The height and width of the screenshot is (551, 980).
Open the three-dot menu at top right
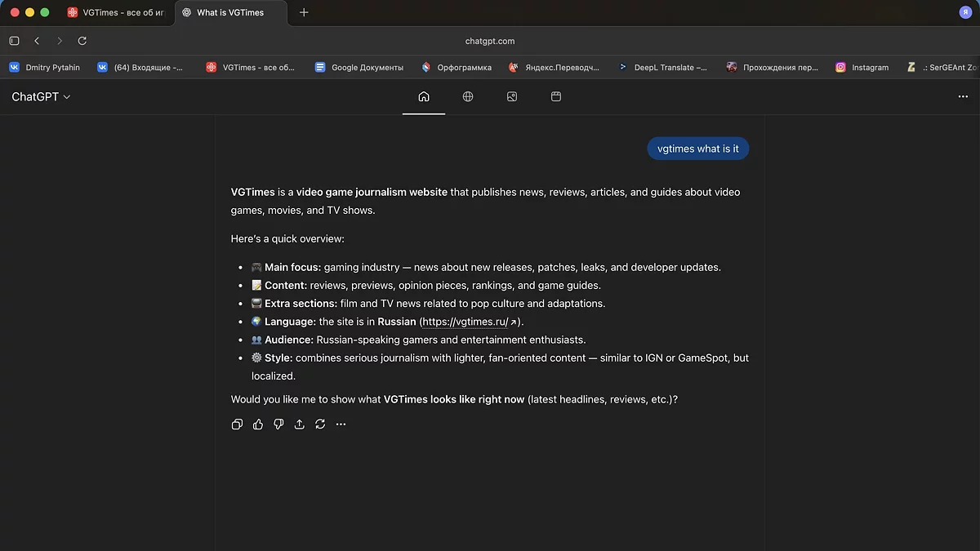coord(963,97)
